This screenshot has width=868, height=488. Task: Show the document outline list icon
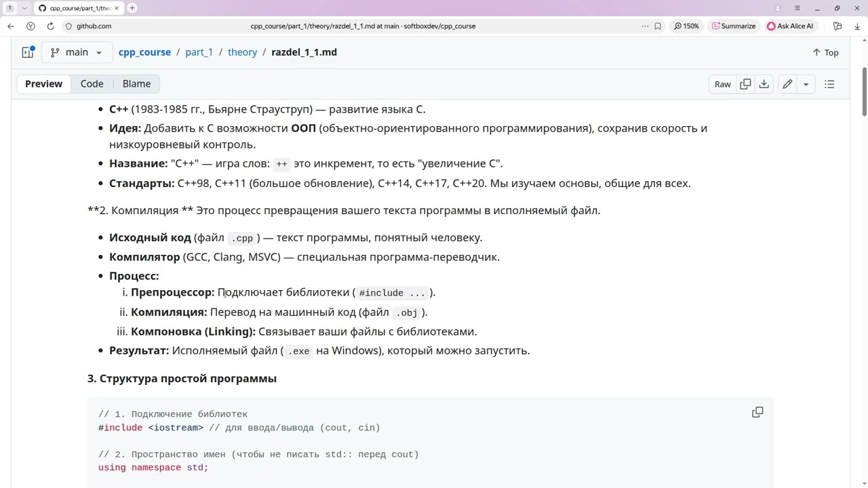pos(829,84)
